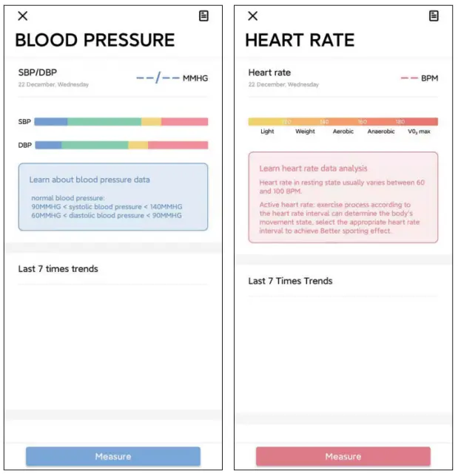Select the V0₂ max zone label
Image resolution: width=458 pixels, height=476 pixels.
pos(418,132)
